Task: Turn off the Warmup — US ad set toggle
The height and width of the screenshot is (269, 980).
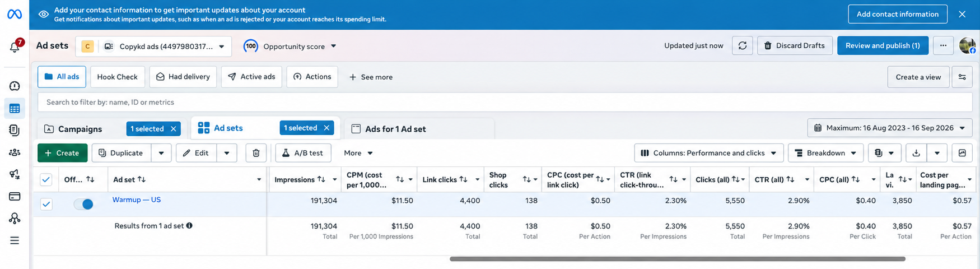Action: click(83, 204)
